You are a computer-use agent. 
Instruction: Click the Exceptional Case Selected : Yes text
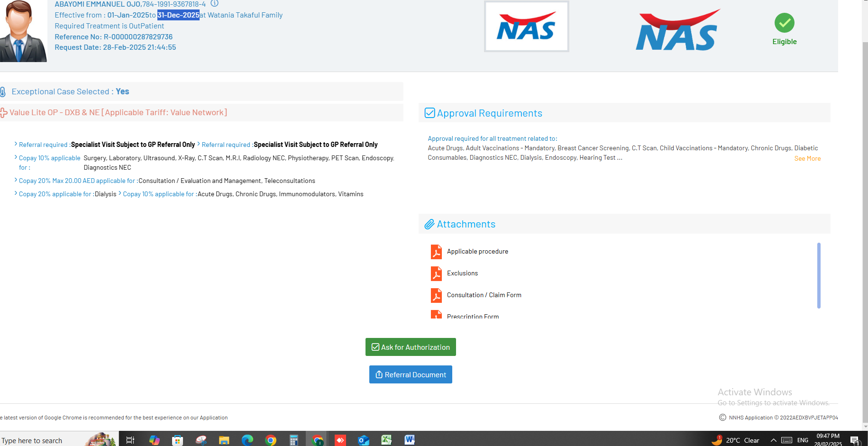[x=70, y=92]
